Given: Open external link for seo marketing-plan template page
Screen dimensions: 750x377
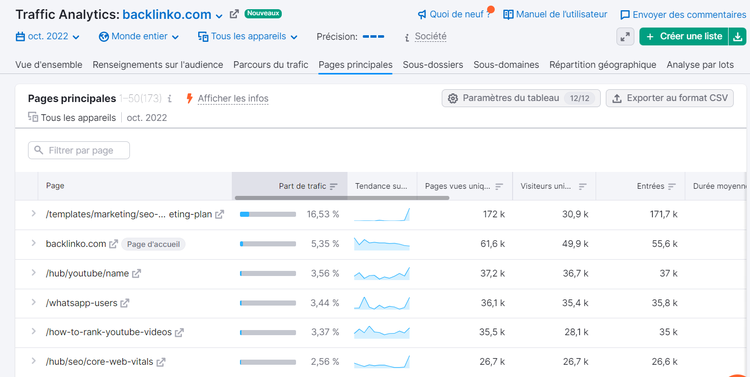Looking at the screenshot, I should click(219, 214).
